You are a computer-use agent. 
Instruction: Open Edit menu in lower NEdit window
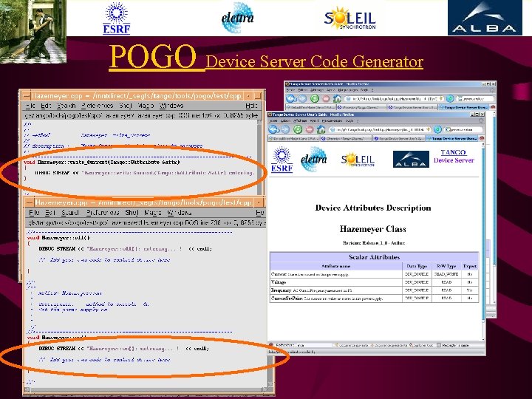point(50,212)
